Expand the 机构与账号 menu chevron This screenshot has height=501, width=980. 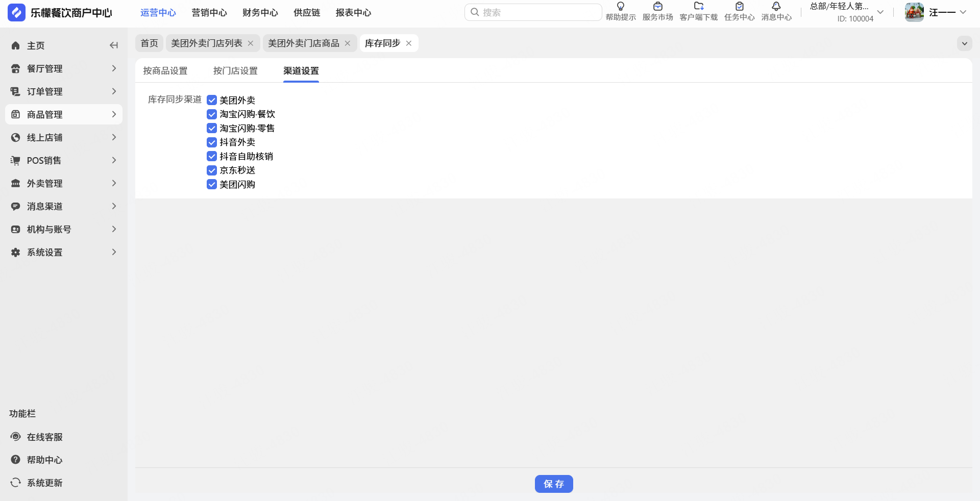point(114,229)
